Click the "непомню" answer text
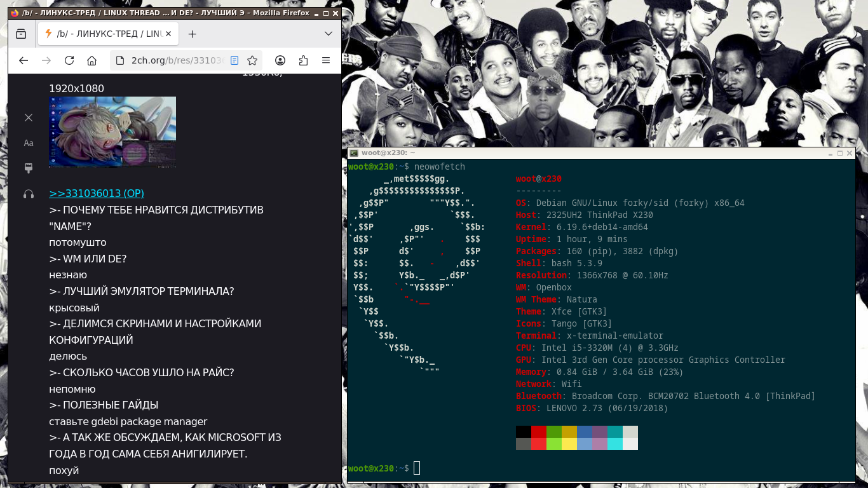 click(x=72, y=389)
